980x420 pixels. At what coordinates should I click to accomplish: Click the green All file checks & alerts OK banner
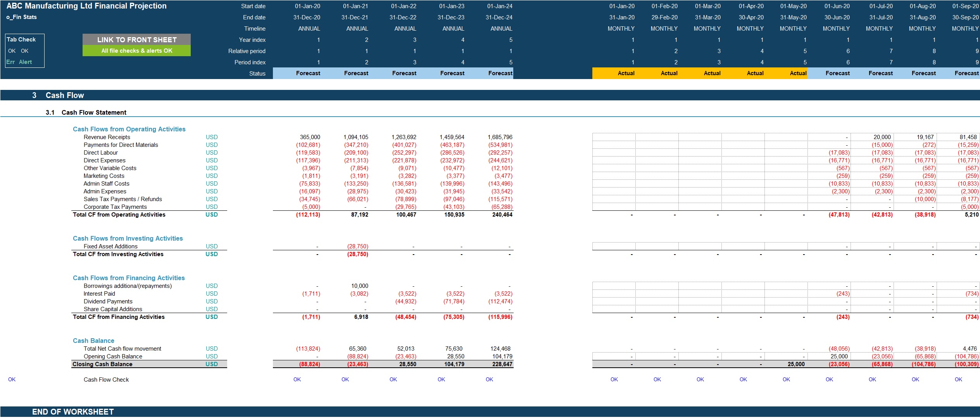pyautogui.click(x=136, y=51)
